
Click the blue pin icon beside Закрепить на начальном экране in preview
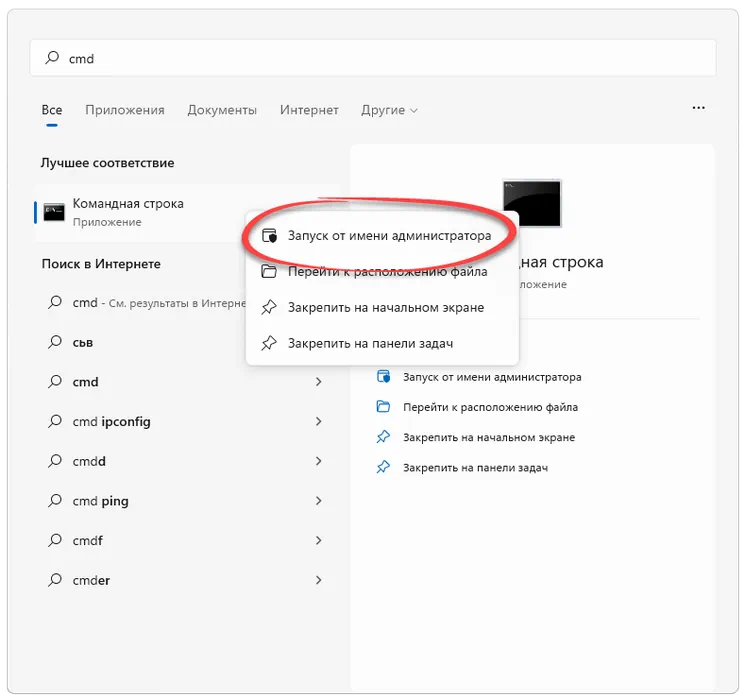[383, 437]
